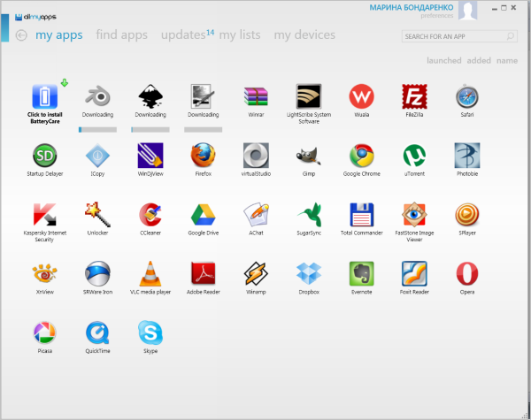Screen dimensions: 531x420
Task: Open the CCleaner icon
Action: 150,214
